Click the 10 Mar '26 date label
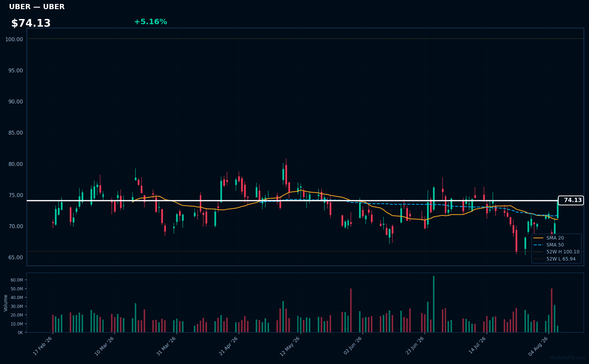This screenshot has height=364, width=589. click(x=104, y=346)
